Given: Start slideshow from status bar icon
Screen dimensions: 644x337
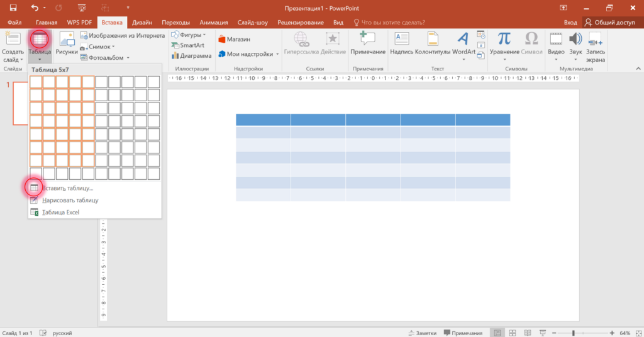Looking at the screenshot, I should pyautogui.click(x=543, y=333).
